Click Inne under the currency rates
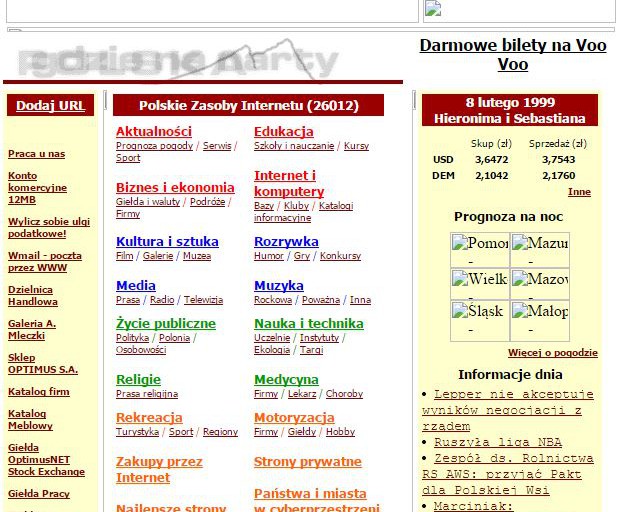The height and width of the screenshot is (512, 617). click(579, 191)
